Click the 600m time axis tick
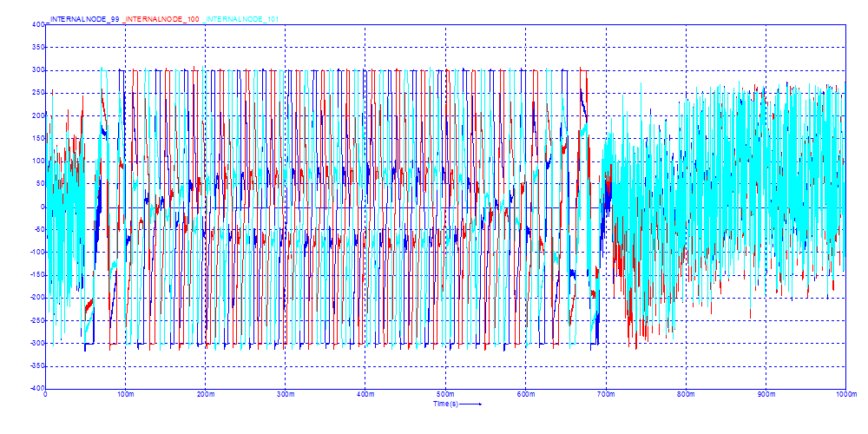This screenshot has width=868, height=434. point(525,394)
